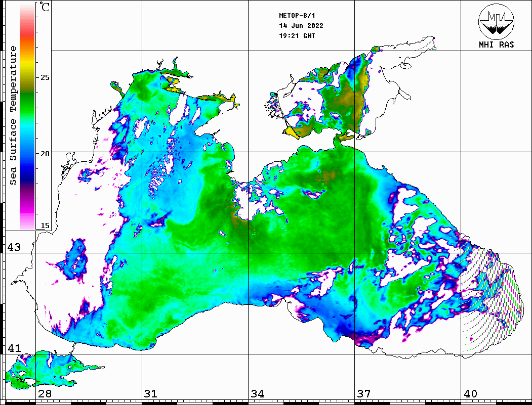Click the MHI RAS logo emblem
Screen dimensions: 532x405
pyautogui.click(x=496, y=21)
